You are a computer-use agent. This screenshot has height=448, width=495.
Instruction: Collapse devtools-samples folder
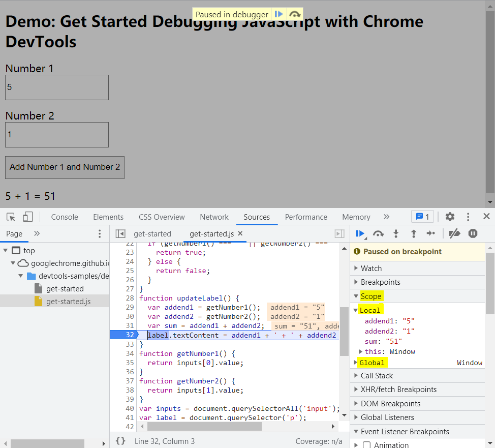pos(20,276)
